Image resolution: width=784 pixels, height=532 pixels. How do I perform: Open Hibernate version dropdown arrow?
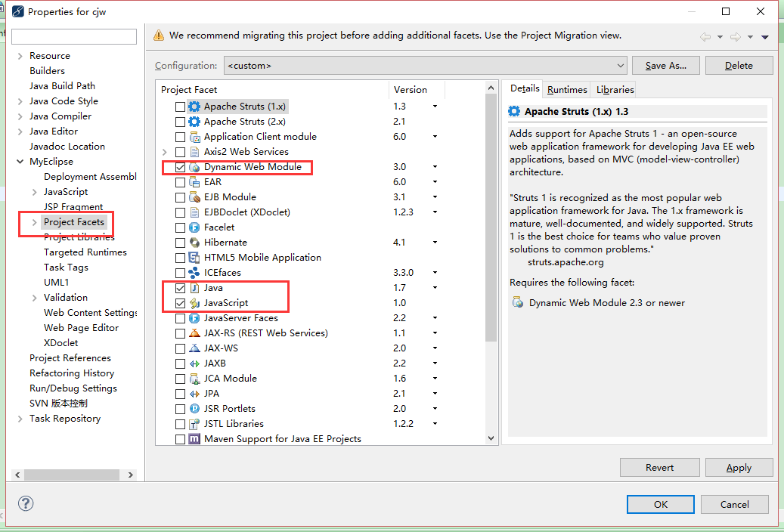(x=435, y=243)
